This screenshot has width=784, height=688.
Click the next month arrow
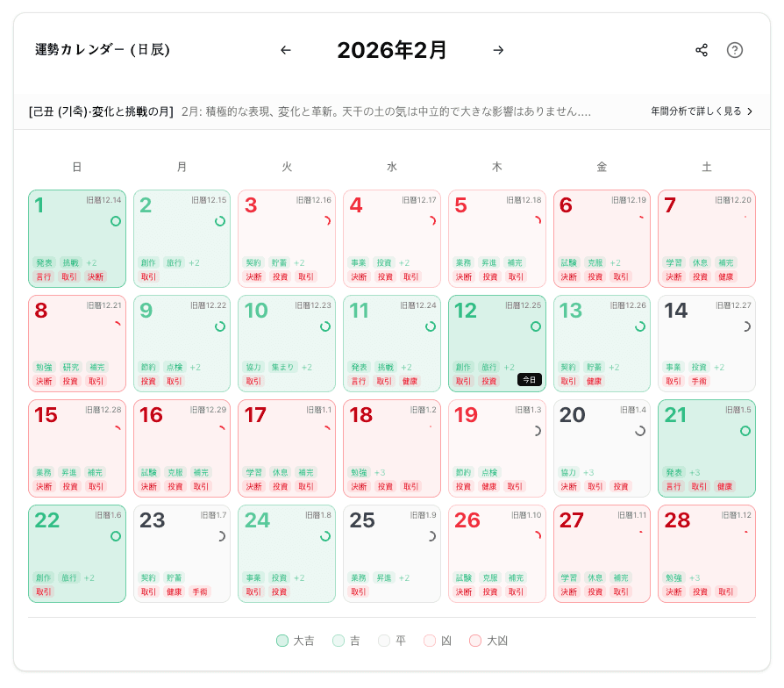tap(498, 50)
